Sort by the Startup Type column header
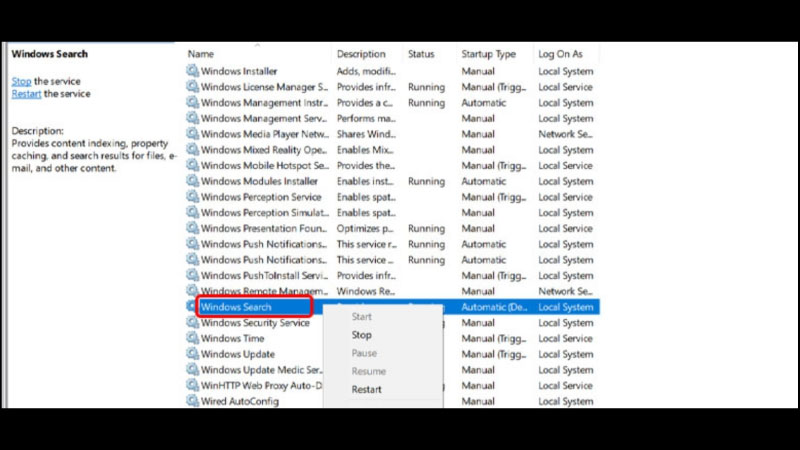The image size is (800, 450). 488,54
